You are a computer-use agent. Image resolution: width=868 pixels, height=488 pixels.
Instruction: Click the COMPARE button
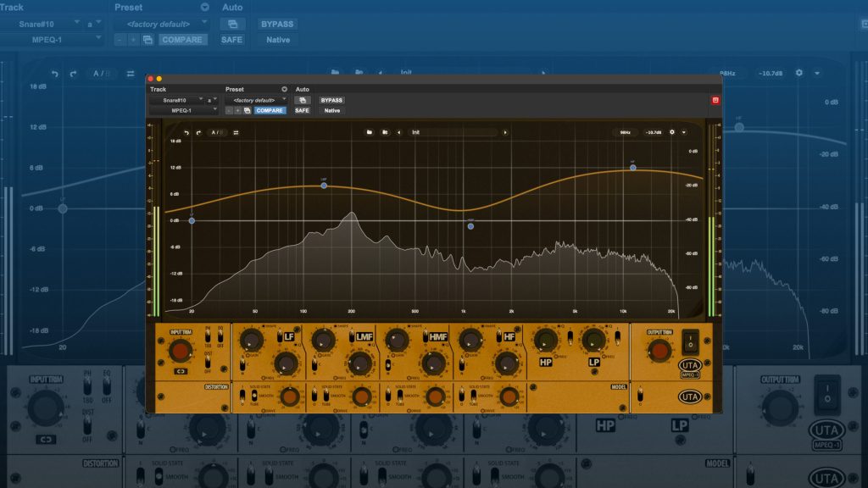(x=270, y=111)
